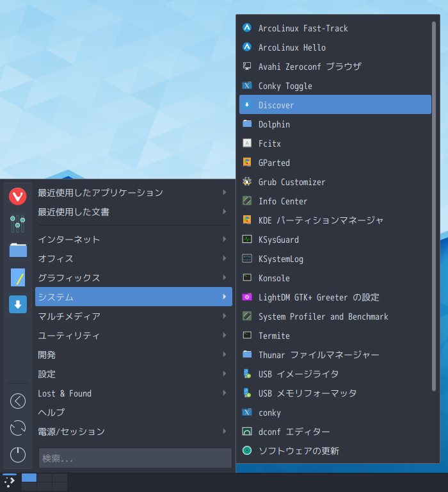Click the Avahi Zeroconf browser icon
The image size is (448, 492).
247,66
